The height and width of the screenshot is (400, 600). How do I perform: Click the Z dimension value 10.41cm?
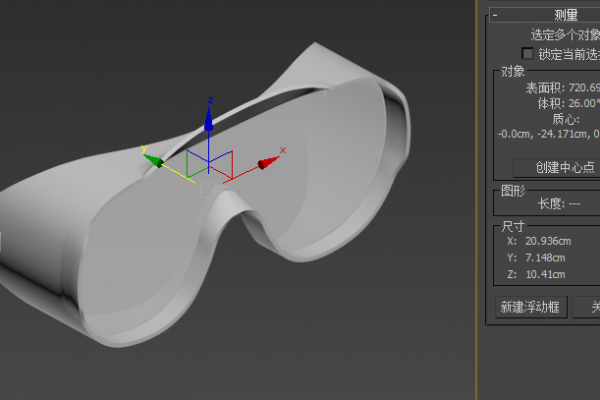tap(544, 274)
